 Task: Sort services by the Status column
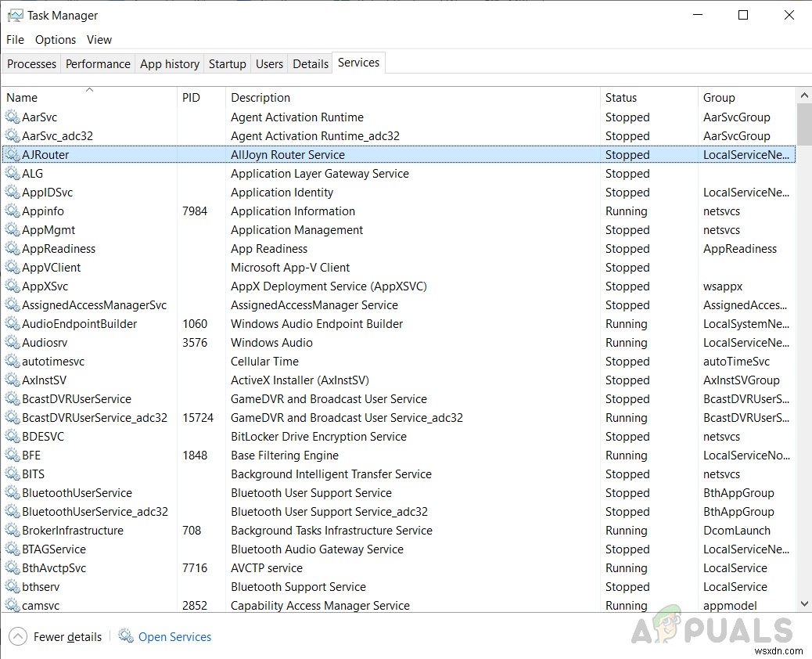(620, 97)
